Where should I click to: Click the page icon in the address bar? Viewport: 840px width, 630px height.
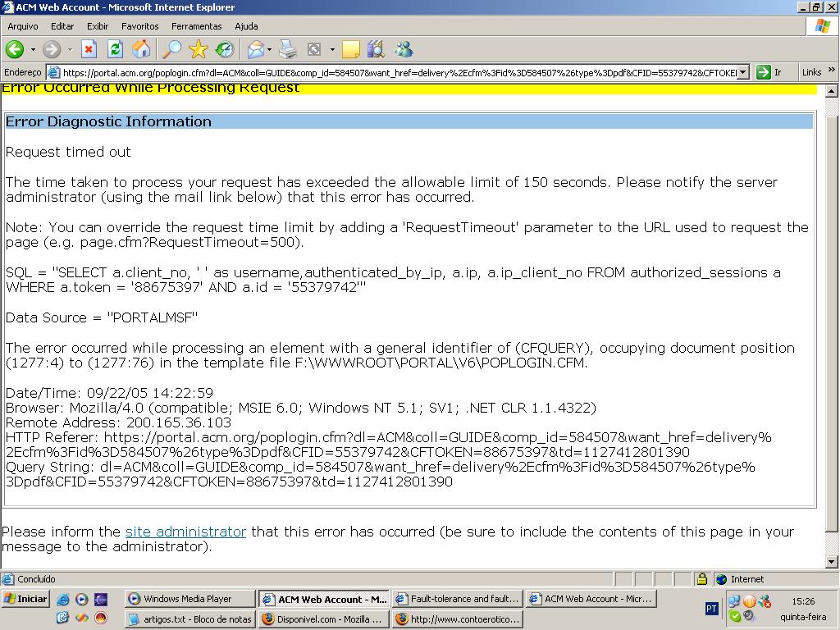coord(53,72)
